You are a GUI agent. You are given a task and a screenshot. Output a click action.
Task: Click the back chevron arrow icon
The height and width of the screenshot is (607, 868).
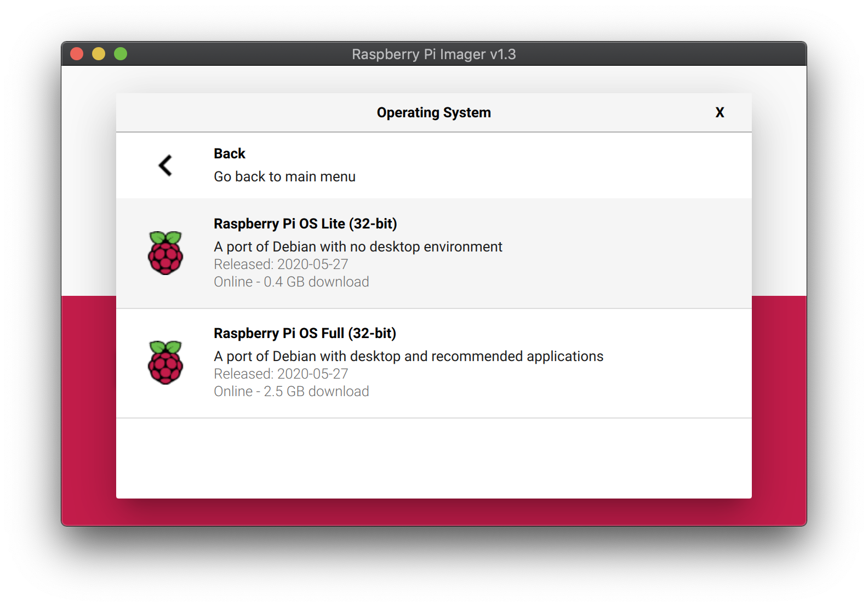pyautogui.click(x=165, y=165)
